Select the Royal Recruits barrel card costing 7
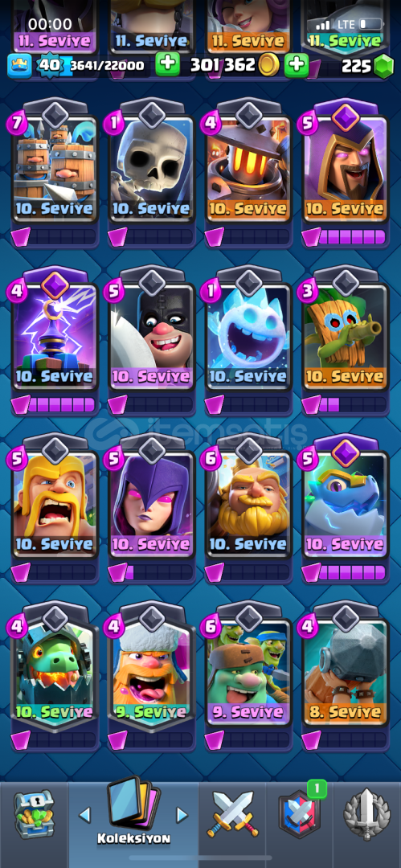Viewport: 401px width, 868px height. 55,166
